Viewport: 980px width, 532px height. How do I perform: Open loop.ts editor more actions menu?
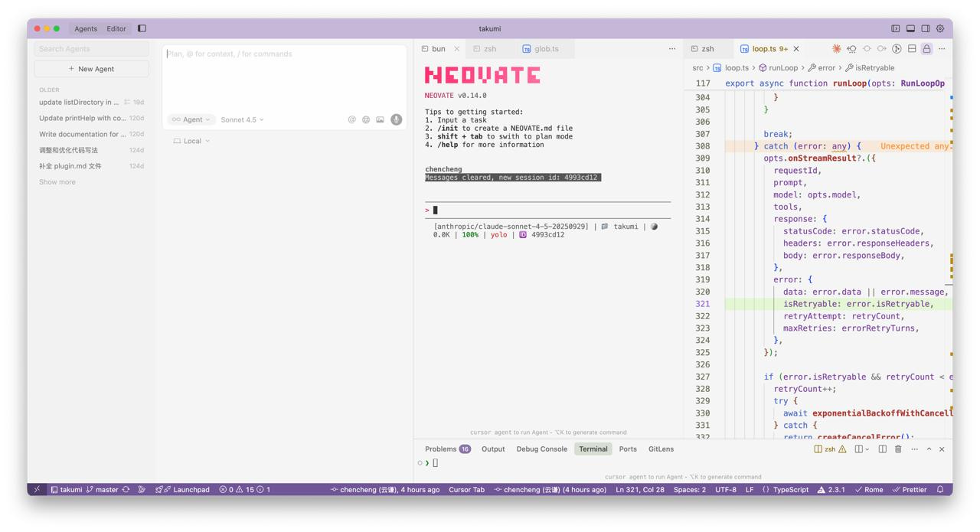(942, 48)
